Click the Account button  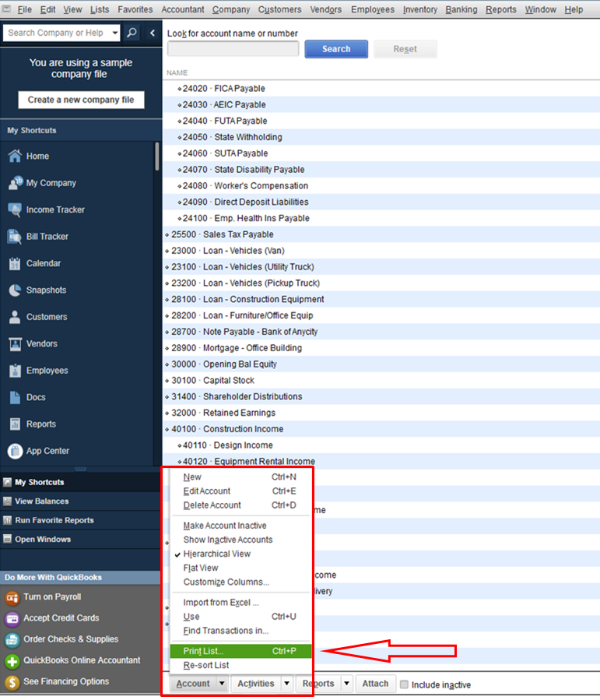pyautogui.click(x=193, y=684)
